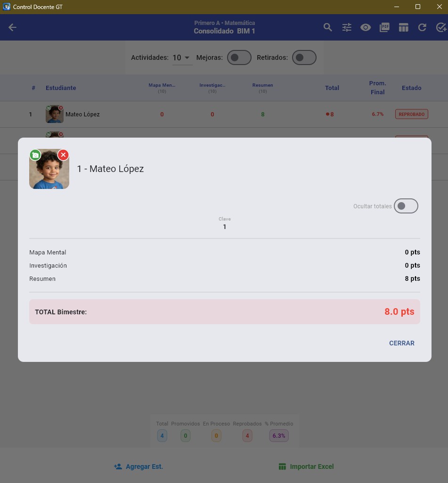Screen dimensions: 448x483
Task: Click Importar Excel button
Action: (x=306, y=467)
